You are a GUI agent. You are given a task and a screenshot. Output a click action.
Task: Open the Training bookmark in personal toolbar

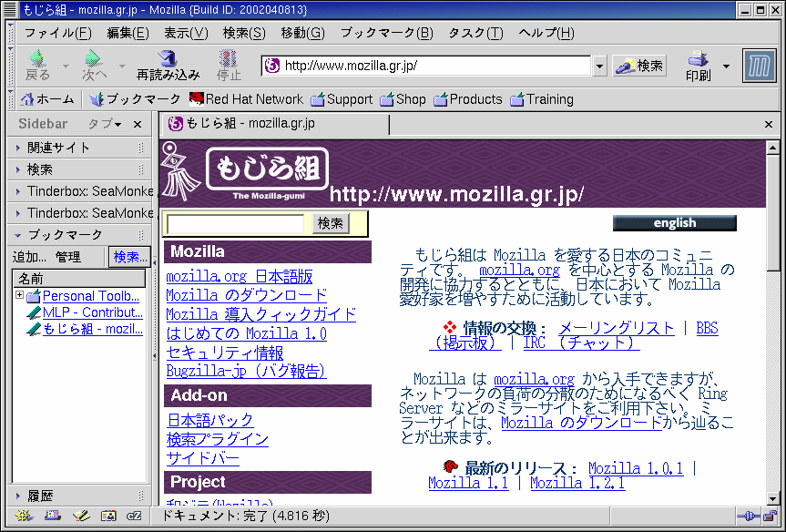[542, 99]
